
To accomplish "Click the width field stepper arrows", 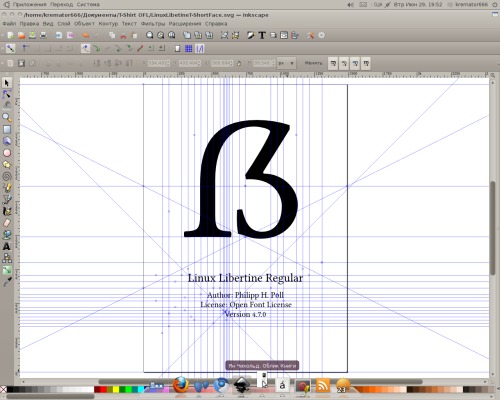I will (x=232, y=63).
